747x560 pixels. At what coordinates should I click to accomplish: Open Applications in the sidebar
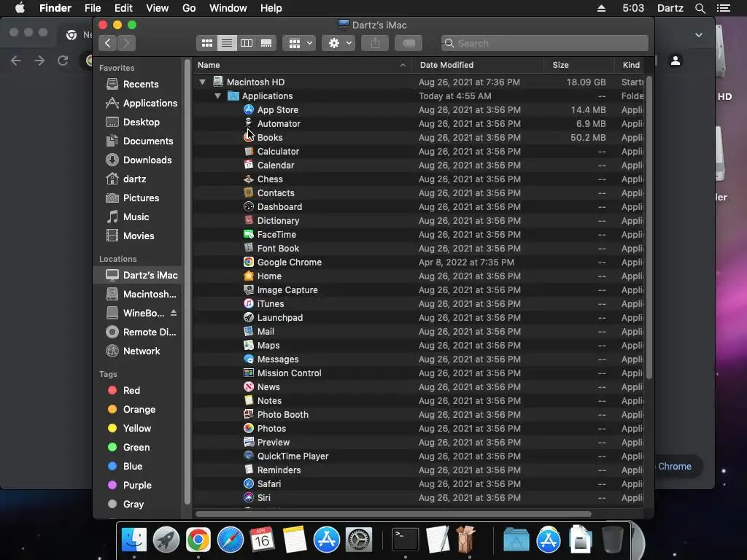138,103
